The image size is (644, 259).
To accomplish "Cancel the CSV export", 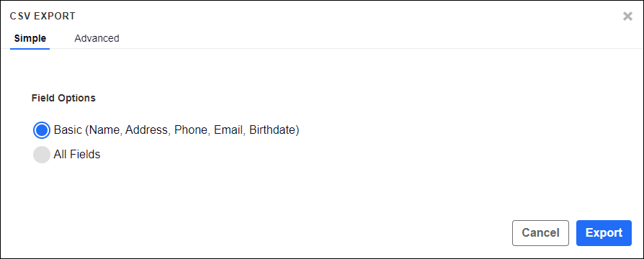I will (540, 233).
